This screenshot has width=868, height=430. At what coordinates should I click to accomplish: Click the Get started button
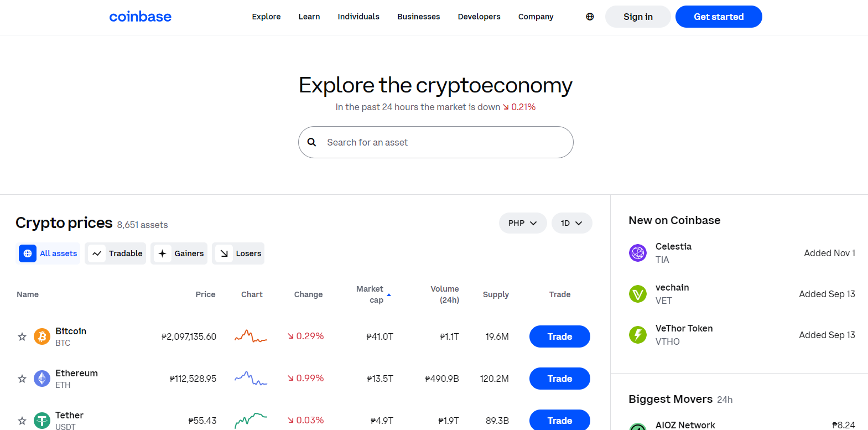(718, 17)
